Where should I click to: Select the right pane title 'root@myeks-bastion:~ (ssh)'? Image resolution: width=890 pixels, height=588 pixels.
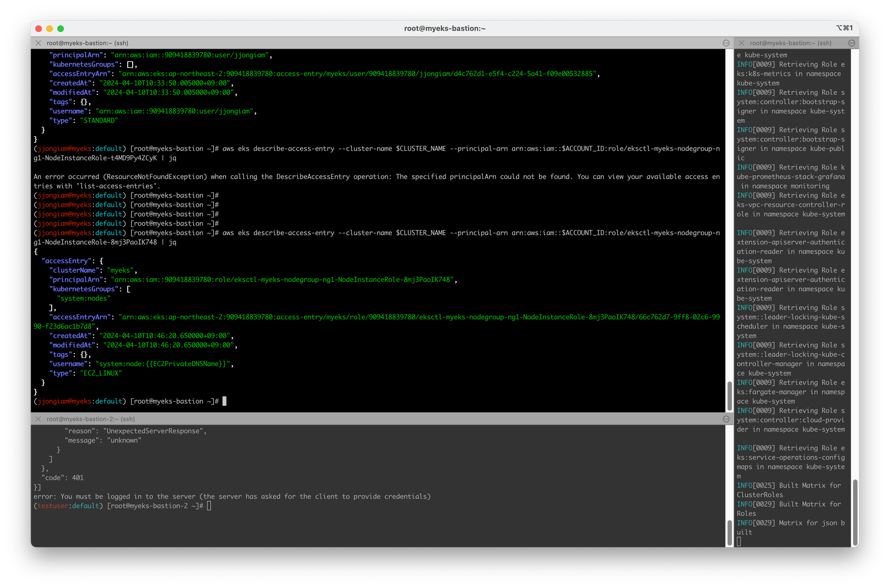coord(791,43)
